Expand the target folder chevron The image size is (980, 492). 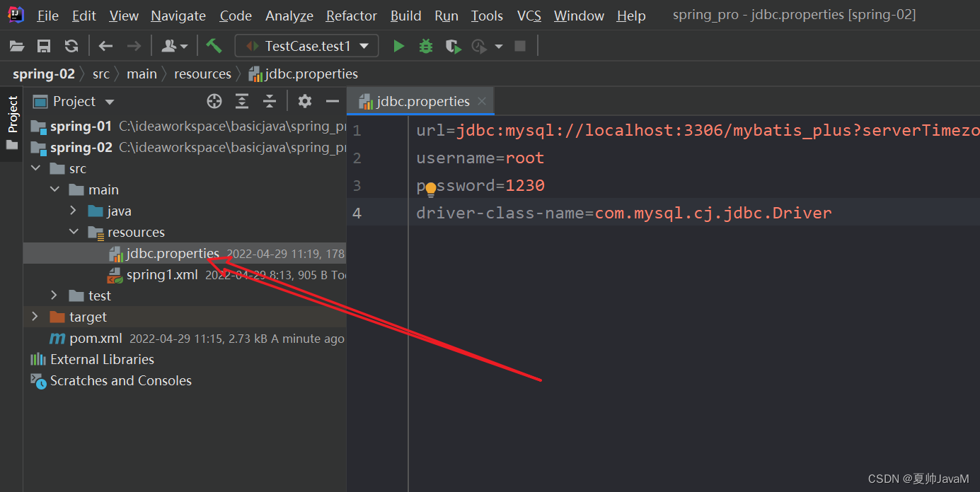pyautogui.click(x=35, y=317)
